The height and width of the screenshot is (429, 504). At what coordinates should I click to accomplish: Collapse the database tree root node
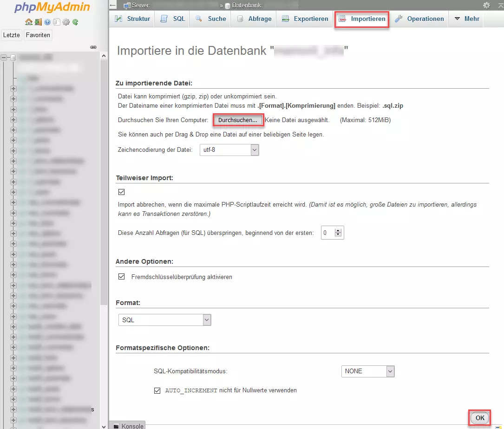pos(4,58)
